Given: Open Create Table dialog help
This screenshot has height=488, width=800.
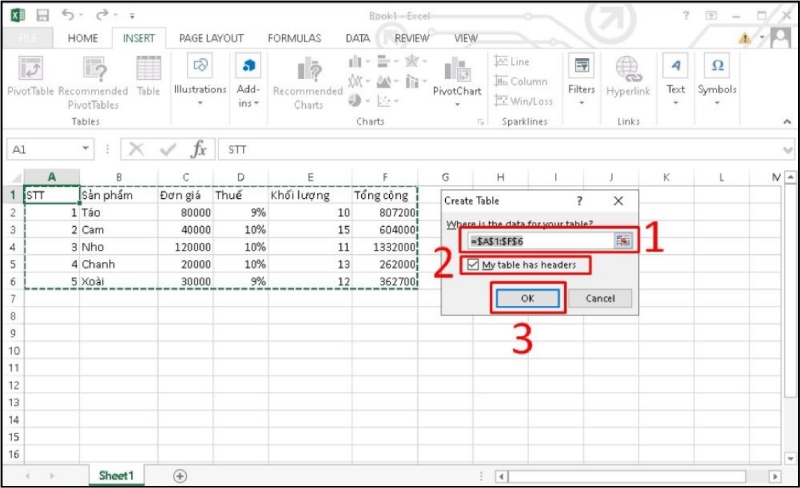Looking at the screenshot, I should [x=580, y=201].
